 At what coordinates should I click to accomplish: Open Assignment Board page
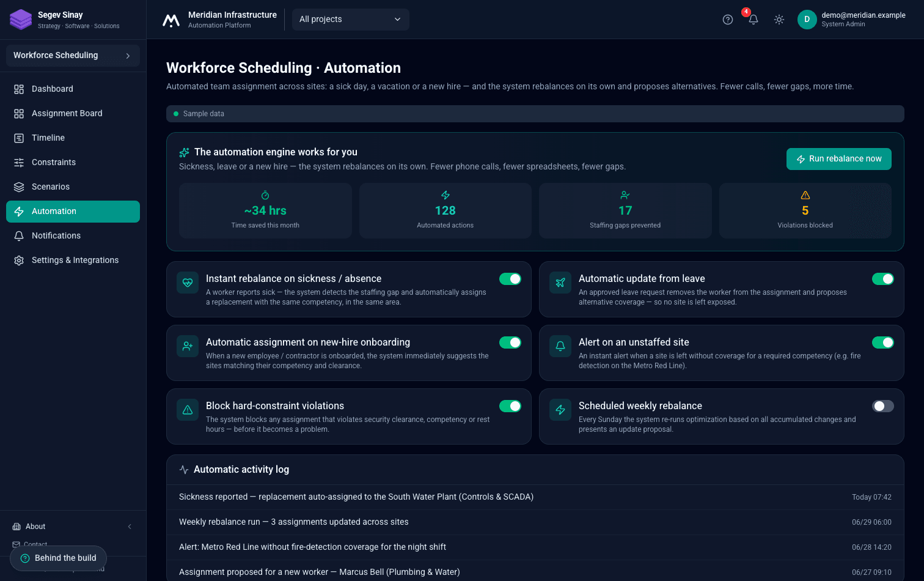click(x=73, y=114)
